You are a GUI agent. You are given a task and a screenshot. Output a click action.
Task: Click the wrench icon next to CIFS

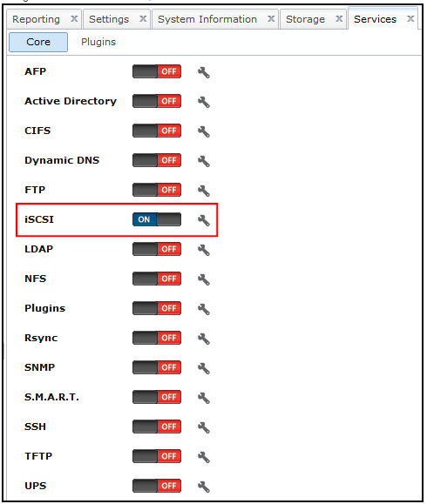point(204,131)
